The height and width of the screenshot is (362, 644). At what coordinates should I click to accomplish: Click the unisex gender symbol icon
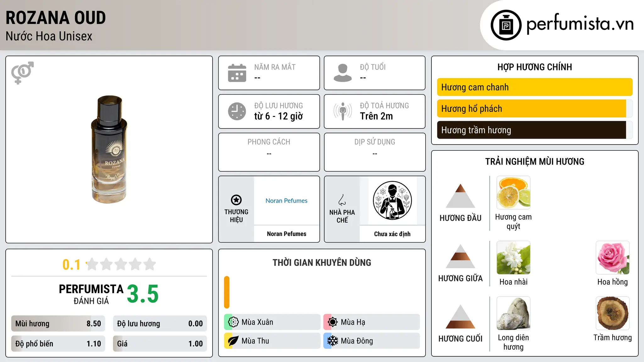22,73
